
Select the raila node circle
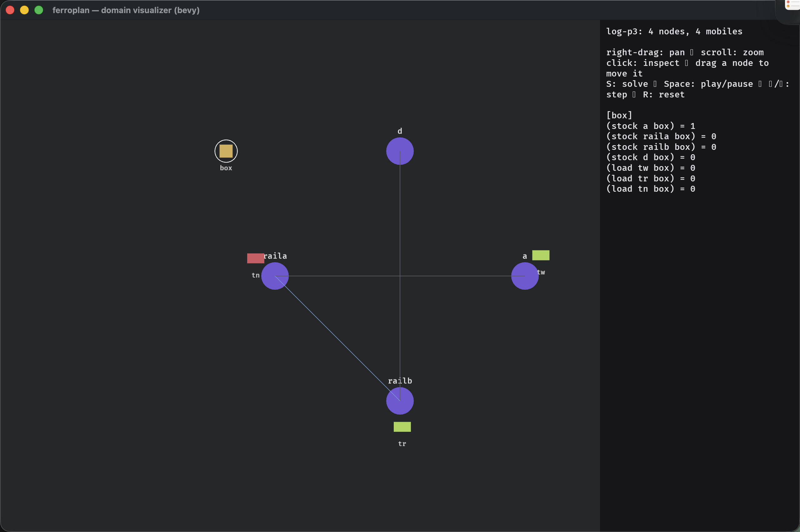click(275, 276)
